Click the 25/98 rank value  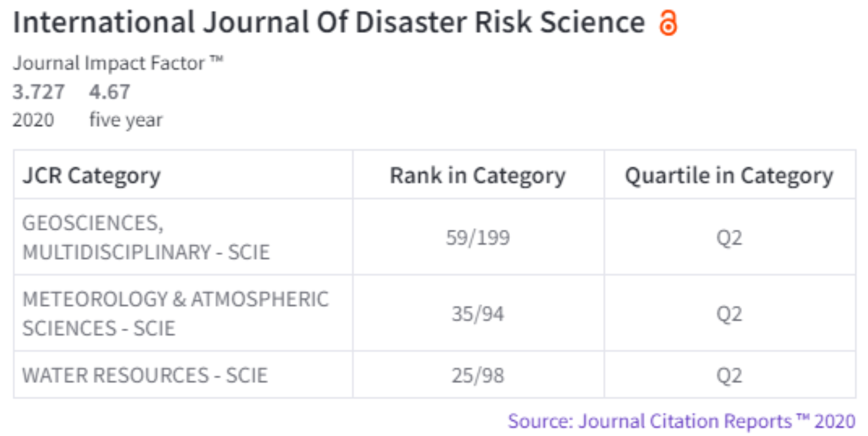coord(478,376)
